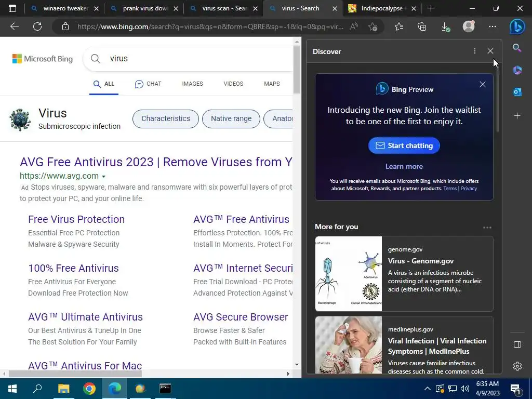Screen dimensions: 532x399
Task: Open the tab actions menu icon
Action: (x=12, y=8)
